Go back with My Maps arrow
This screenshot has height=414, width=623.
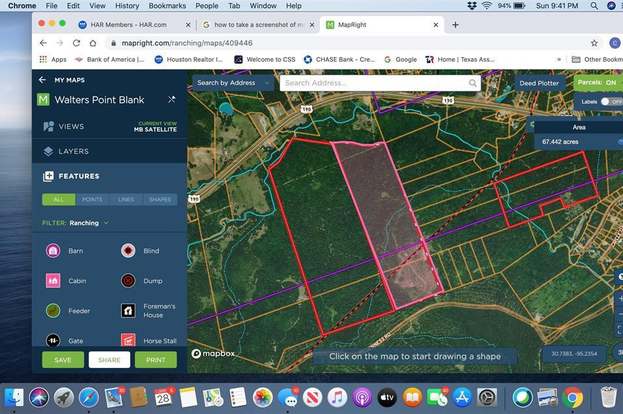[x=42, y=80]
